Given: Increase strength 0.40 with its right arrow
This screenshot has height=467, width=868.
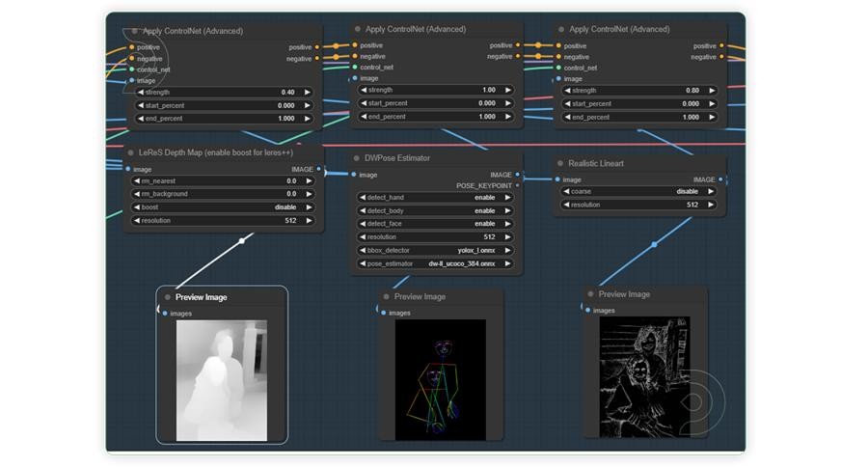Looking at the screenshot, I should coord(308,92).
